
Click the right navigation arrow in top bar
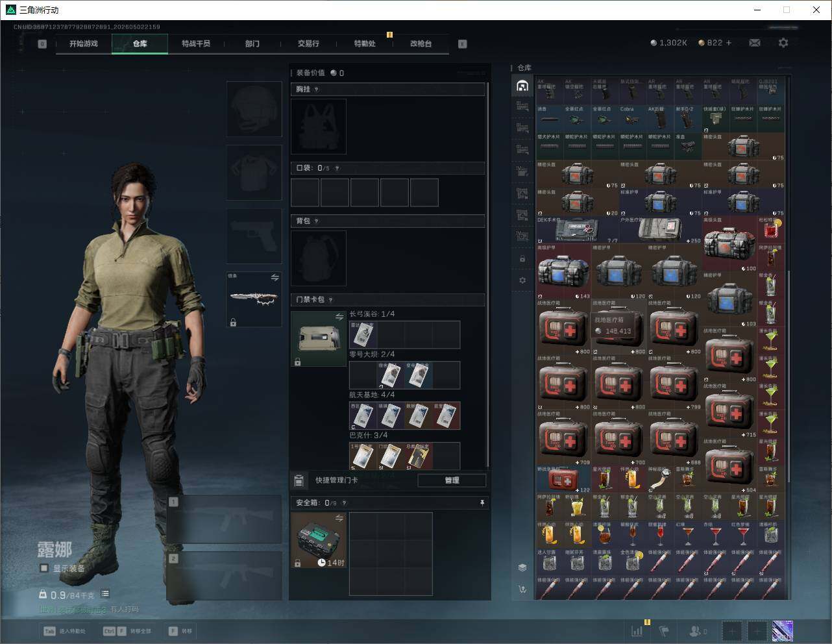pyautogui.click(x=463, y=44)
